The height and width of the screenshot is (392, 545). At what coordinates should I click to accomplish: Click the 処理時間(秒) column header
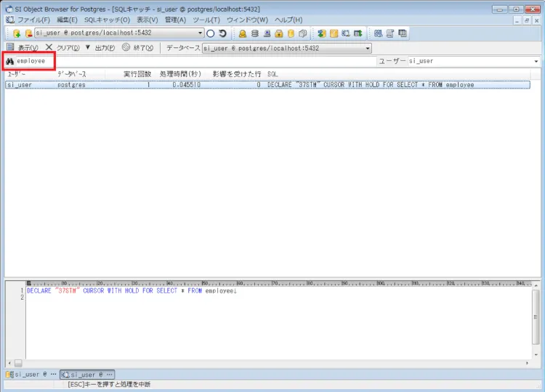(180, 74)
